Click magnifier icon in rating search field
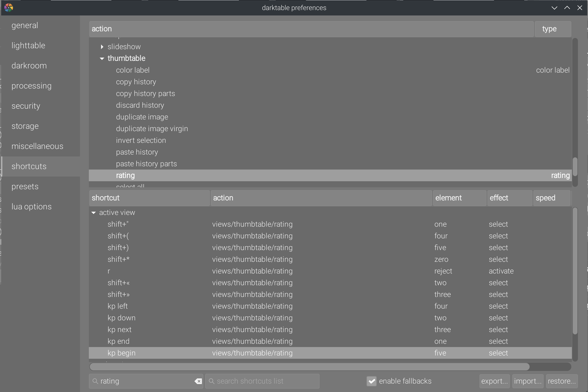This screenshot has height=392, width=588. tap(95, 381)
